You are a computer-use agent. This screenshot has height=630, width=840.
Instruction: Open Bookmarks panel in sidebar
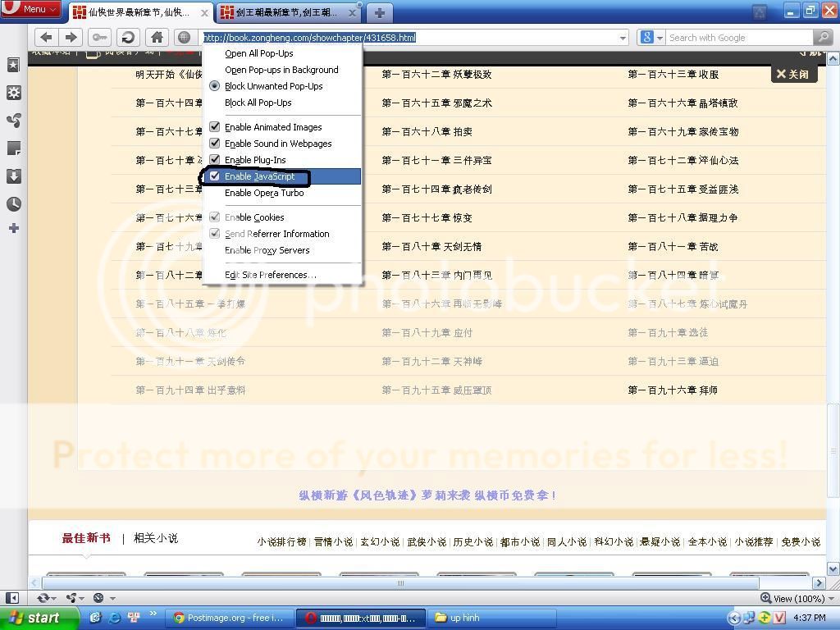coord(13,65)
